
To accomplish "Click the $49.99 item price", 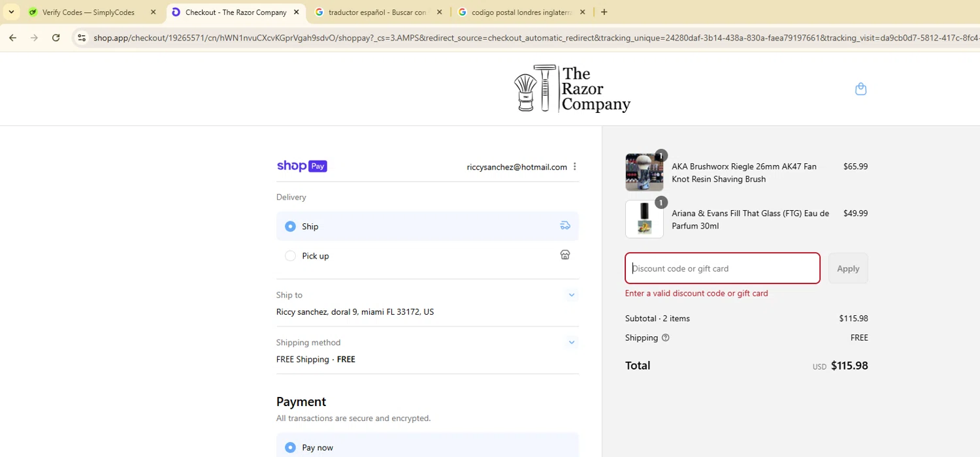I will [x=855, y=213].
